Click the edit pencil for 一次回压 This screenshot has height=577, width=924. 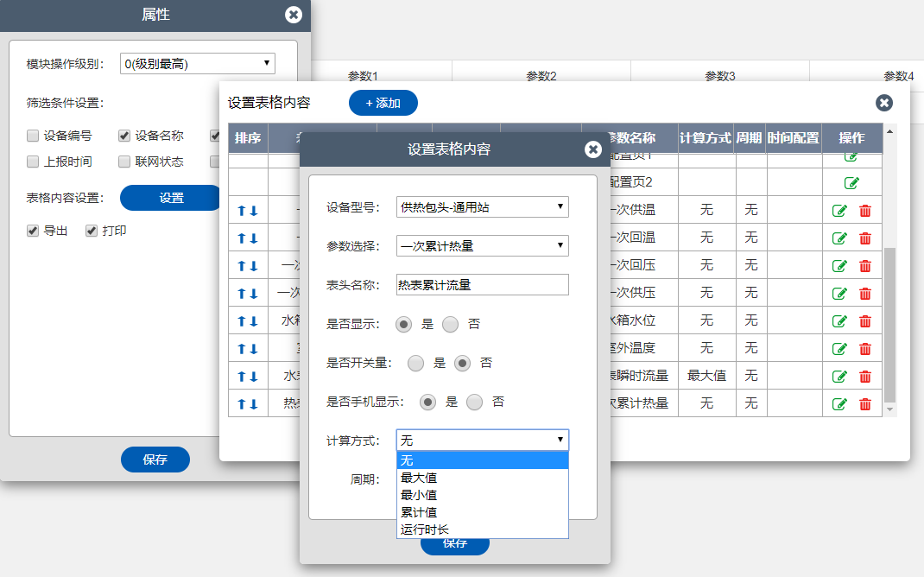pyautogui.click(x=839, y=265)
